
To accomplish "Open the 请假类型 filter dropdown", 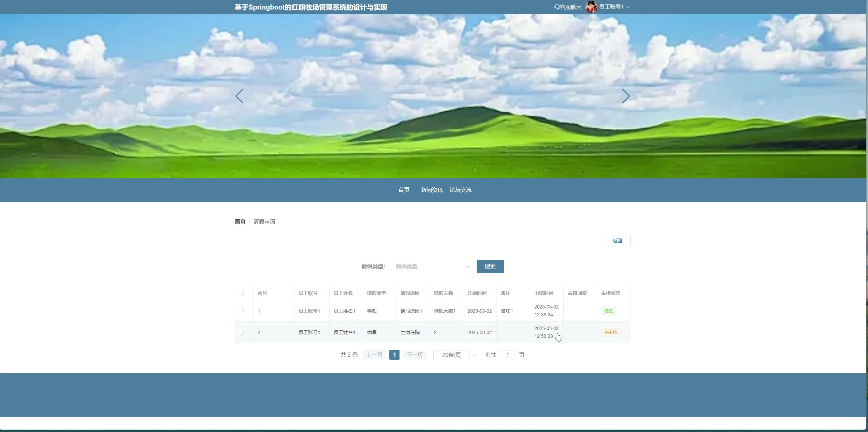I will coord(432,267).
